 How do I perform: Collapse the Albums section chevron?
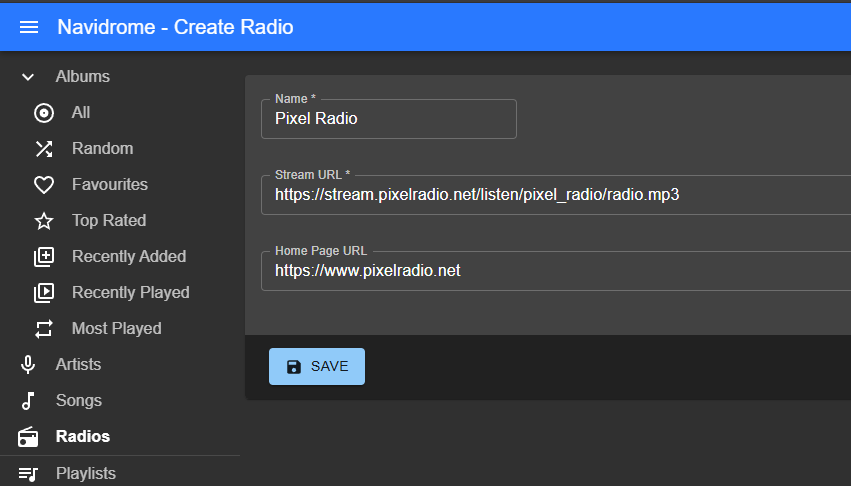click(28, 77)
